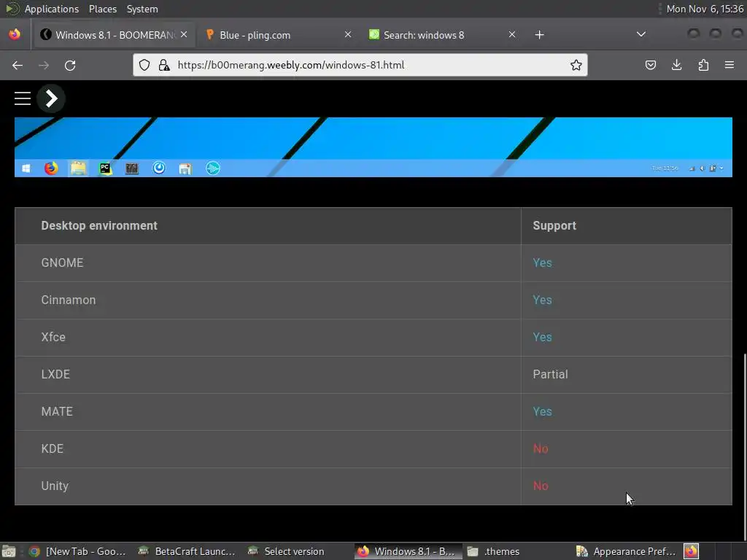The width and height of the screenshot is (747, 560).
Task: Open a new browser tab
Action: 539,35
